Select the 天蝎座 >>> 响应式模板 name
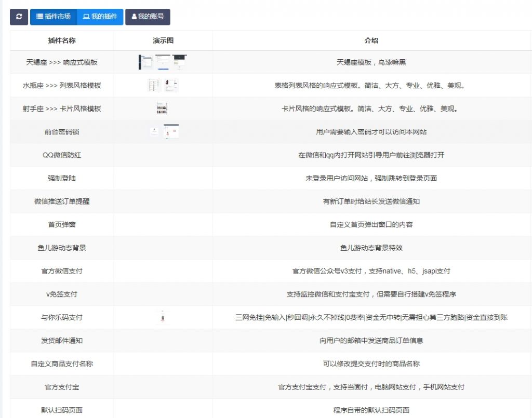 pyautogui.click(x=62, y=62)
